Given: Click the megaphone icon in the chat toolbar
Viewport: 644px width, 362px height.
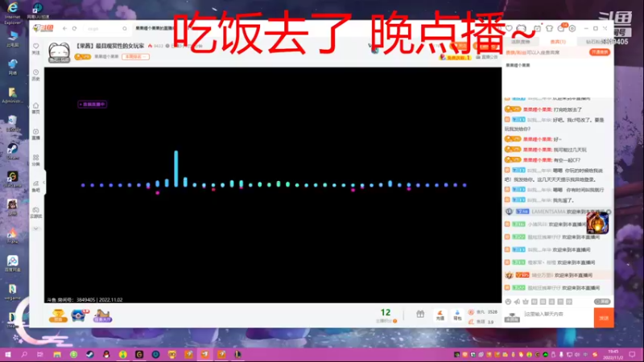Looking at the screenshot, I should pyautogui.click(x=517, y=302).
